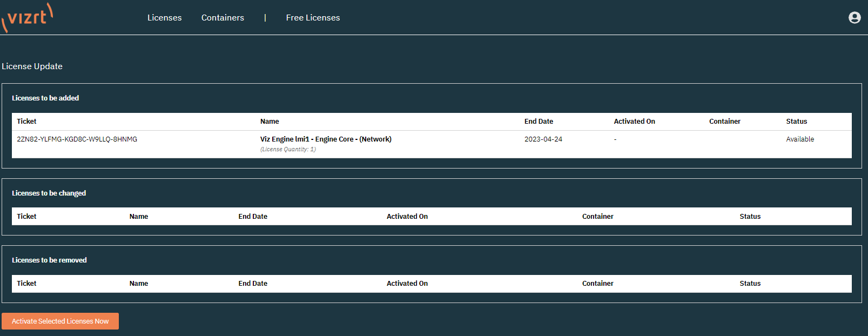Click the Available status cell
Viewport: 868px width, 336px height.
pos(799,139)
